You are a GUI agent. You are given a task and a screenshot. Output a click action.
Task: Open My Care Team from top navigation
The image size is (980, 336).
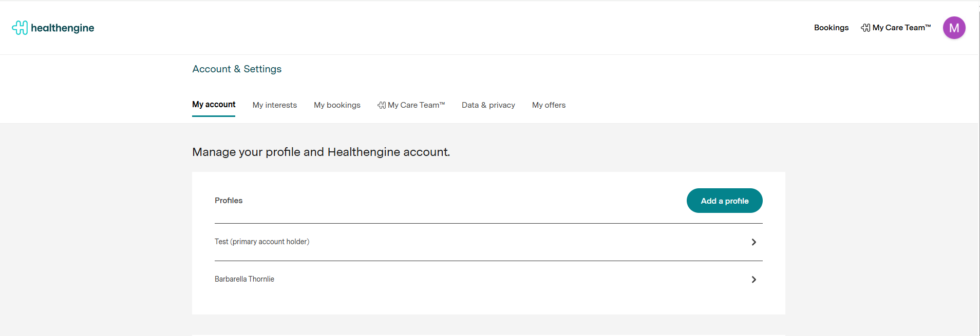click(x=901, y=28)
